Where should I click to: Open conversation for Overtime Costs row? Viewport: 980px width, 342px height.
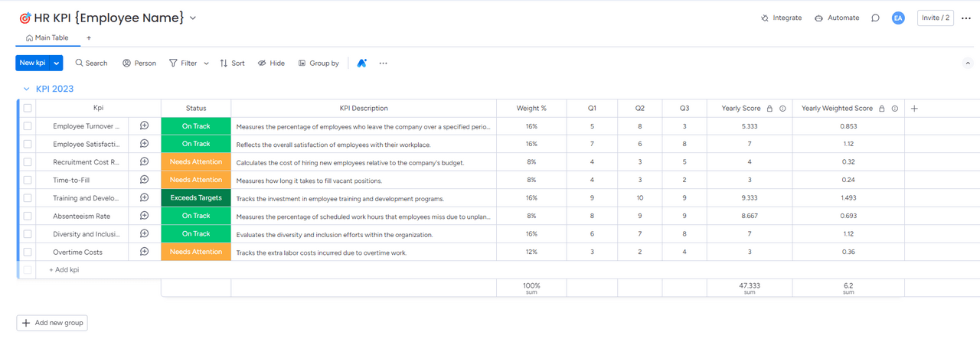coord(144,252)
